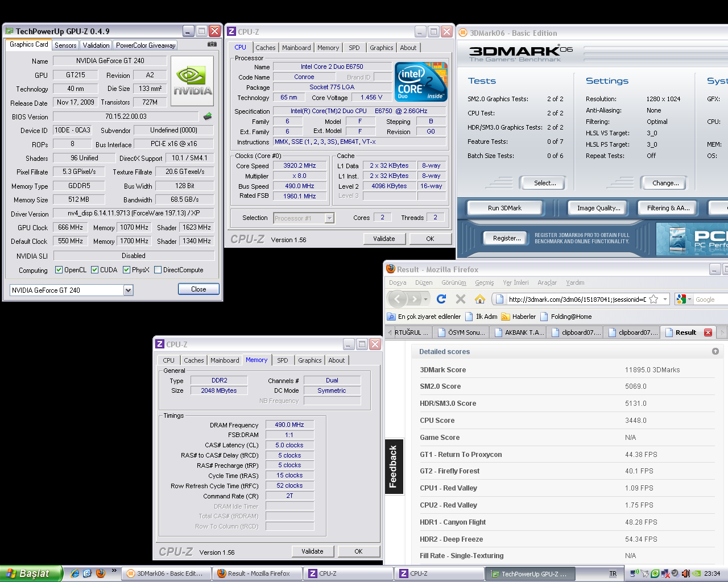This screenshot has height=582, width=728.
Task: Click the GT2 - Firefly Forest row
Action: tap(567, 471)
